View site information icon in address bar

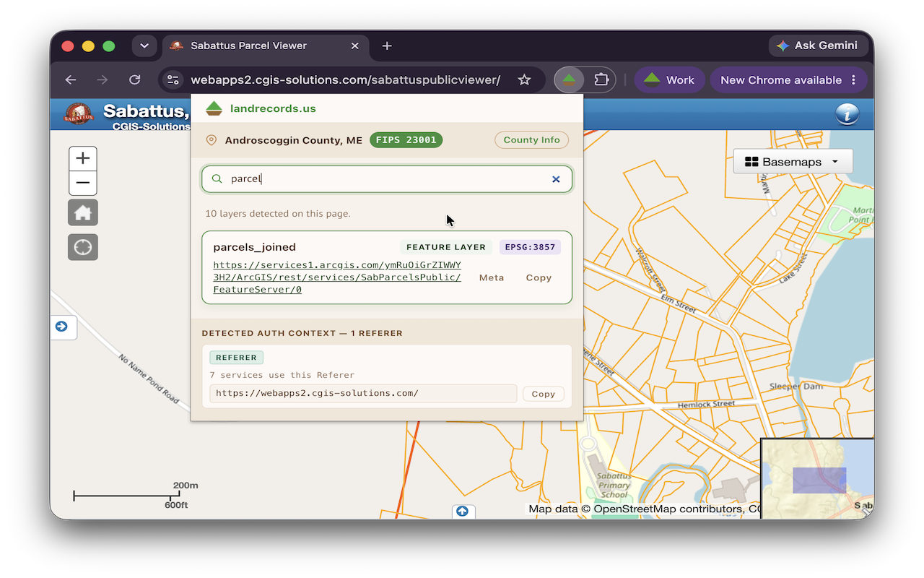(173, 80)
